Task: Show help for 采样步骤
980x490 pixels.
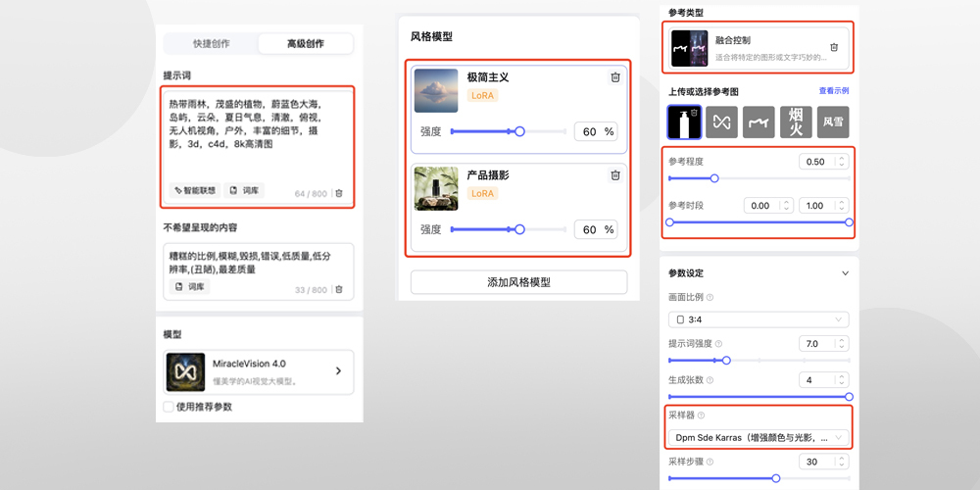Action: pyautogui.click(x=710, y=462)
